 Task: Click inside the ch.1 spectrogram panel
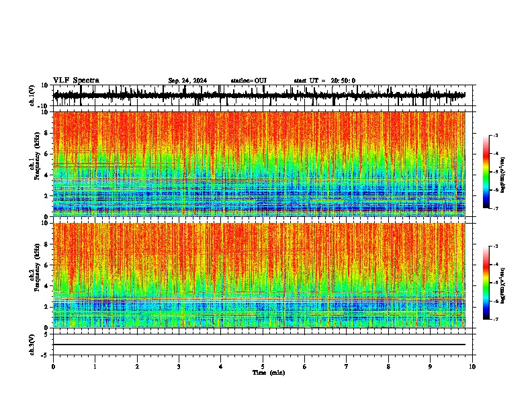259,164
